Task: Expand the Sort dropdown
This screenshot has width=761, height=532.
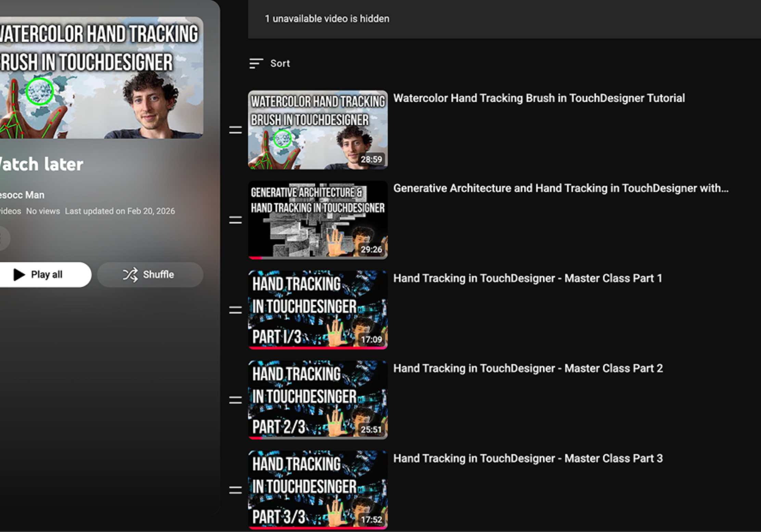Action: [280, 63]
